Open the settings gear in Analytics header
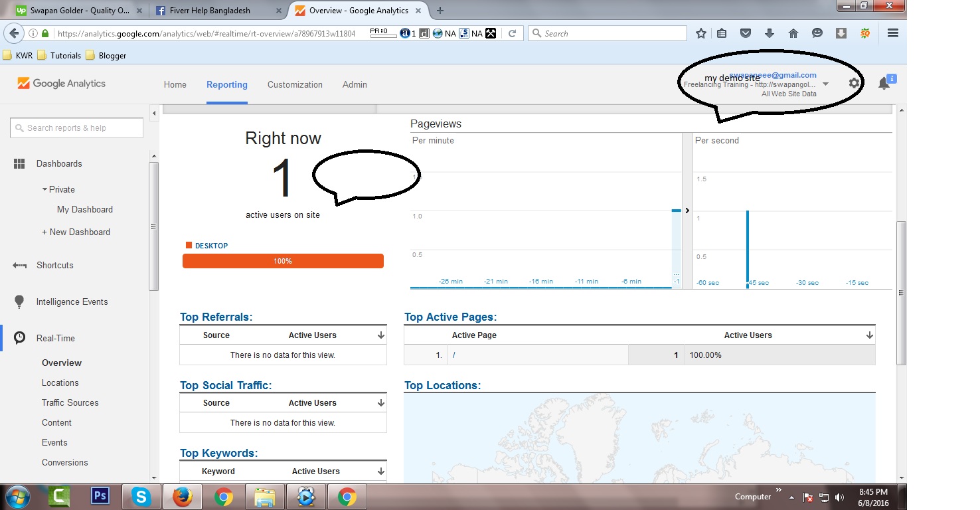Image resolution: width=980 pixels, height=510 pixels. click(854, 83)
